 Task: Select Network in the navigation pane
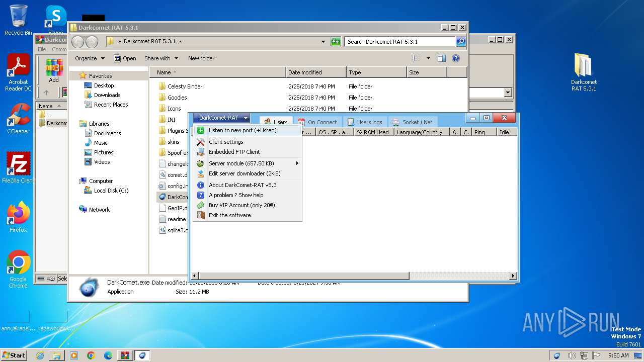[99, 210]
